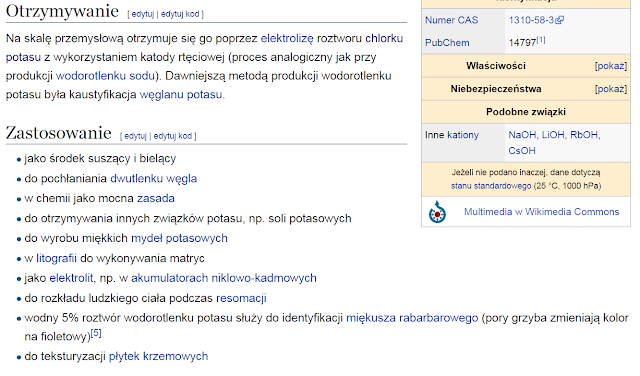640x376 pixels.
Task: Follow the miękusza rabarbarowego link
Action: pos(412,318)
